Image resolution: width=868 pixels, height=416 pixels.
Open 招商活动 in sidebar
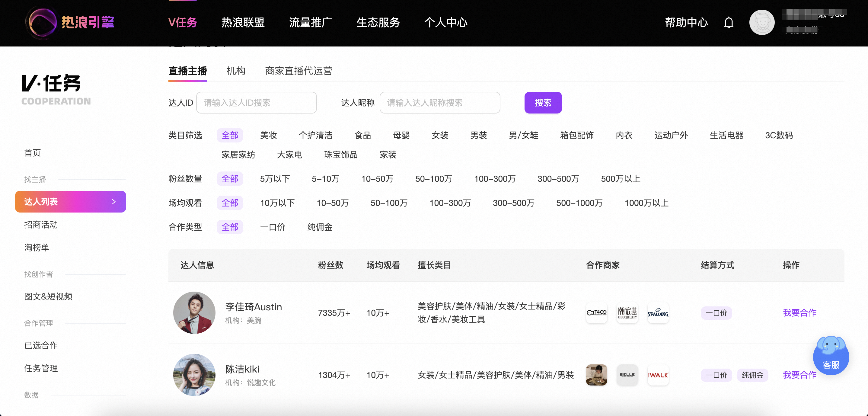(x=41, y=225)
